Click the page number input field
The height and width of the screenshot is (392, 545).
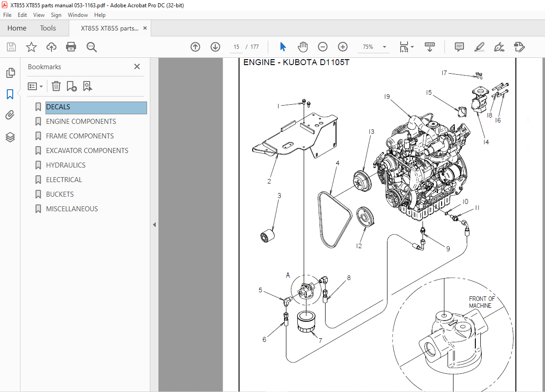[236, 47]
